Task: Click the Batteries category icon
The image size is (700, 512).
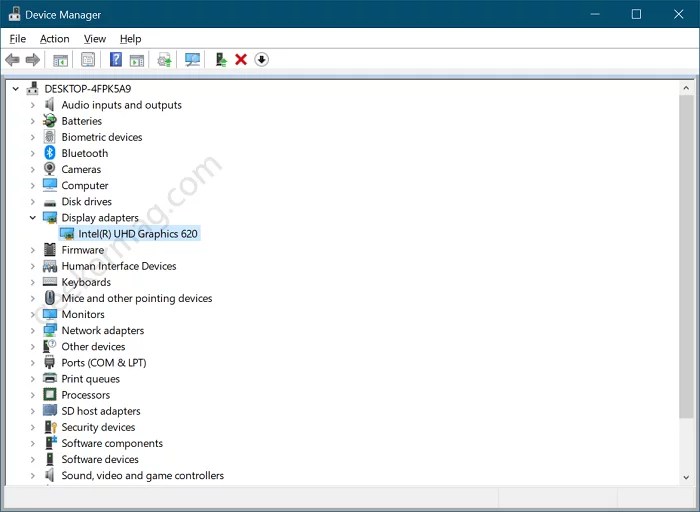Action: tap(50, 121)
